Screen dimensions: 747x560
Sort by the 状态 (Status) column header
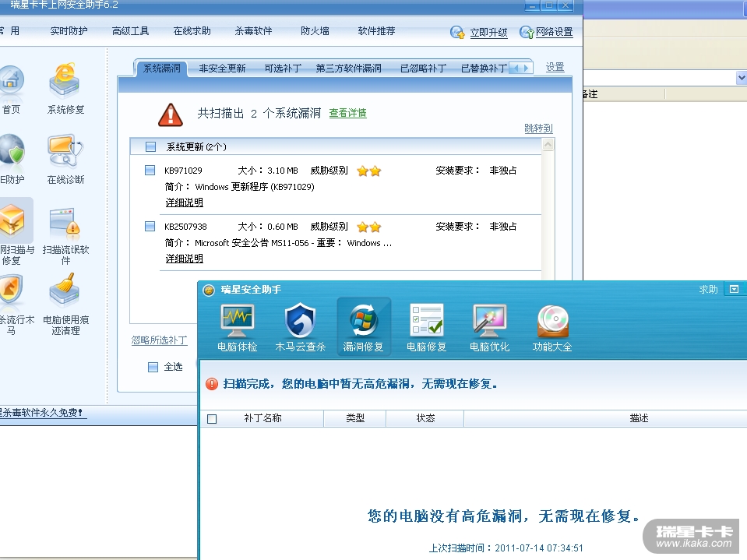pos(425,418)
